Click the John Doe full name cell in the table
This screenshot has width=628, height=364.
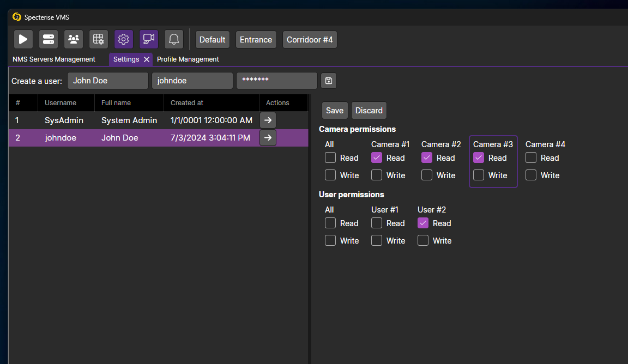point(120,138)
